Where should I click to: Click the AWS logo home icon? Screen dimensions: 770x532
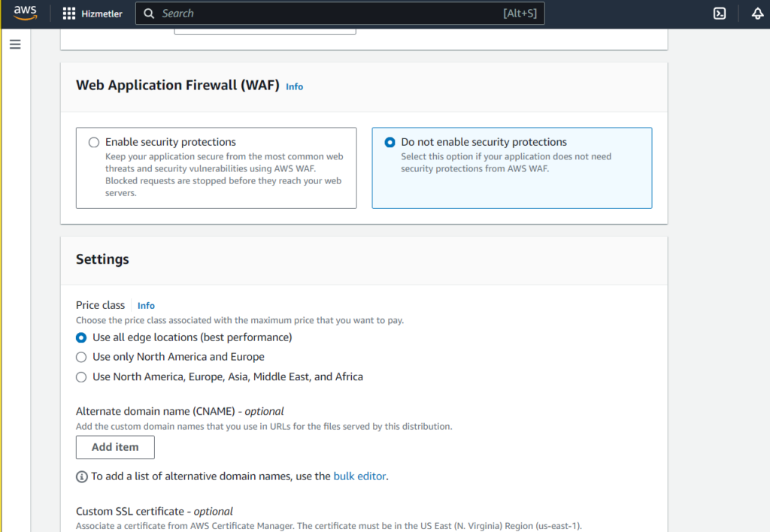click(x=25, y=14)
